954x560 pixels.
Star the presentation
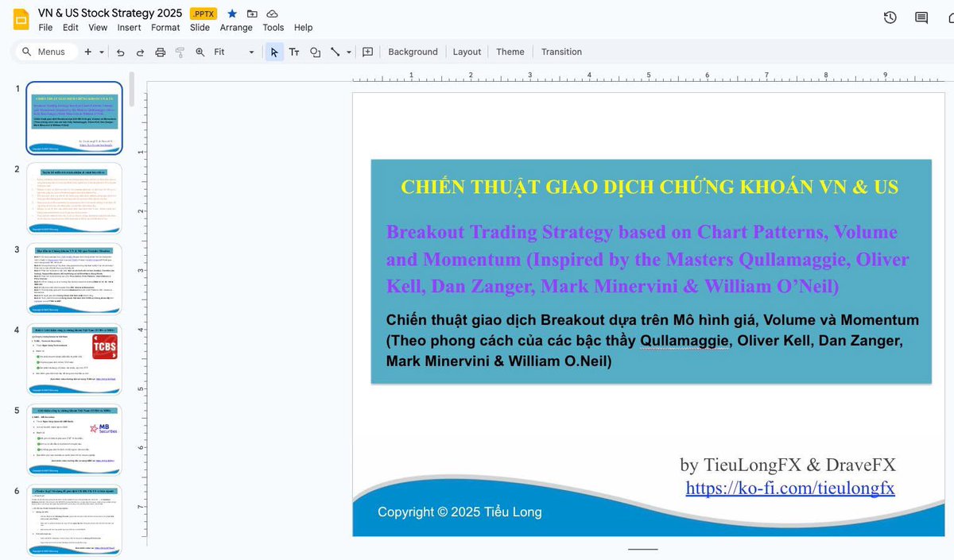coord(232,14)
